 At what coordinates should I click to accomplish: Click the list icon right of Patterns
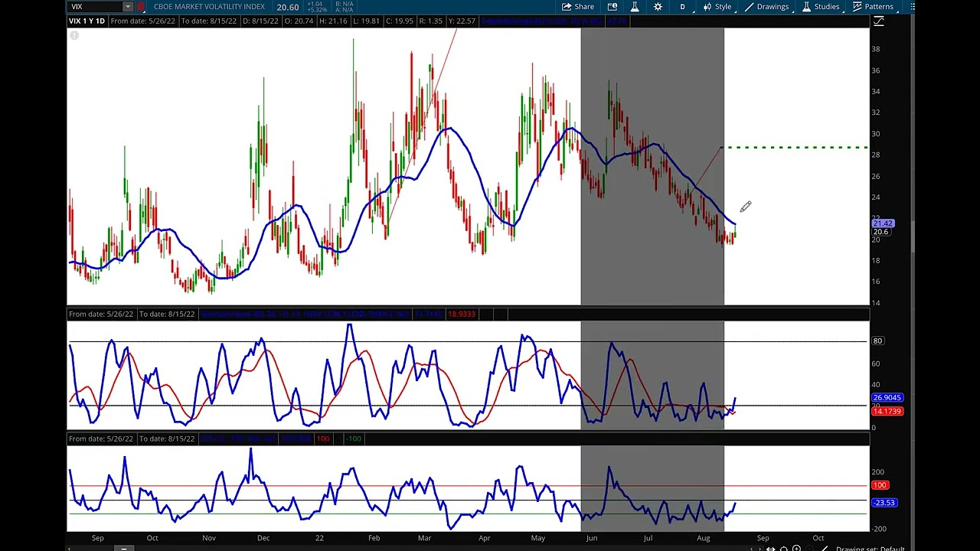(913, 7)
